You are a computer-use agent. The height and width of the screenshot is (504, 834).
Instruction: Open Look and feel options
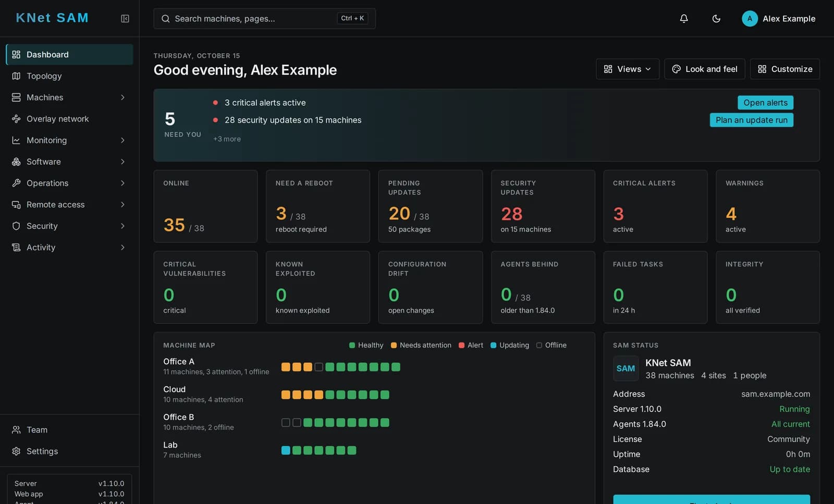[704, 69]
